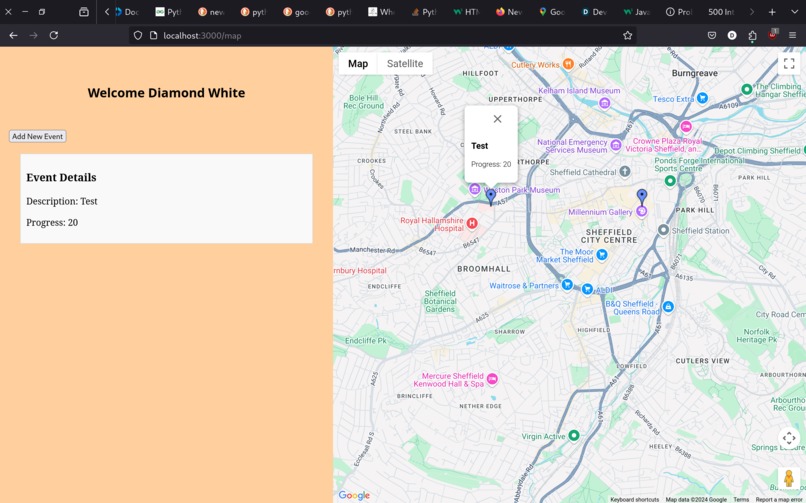
Task: Bookmark this page with the star icon
Action: click(627, 35)
